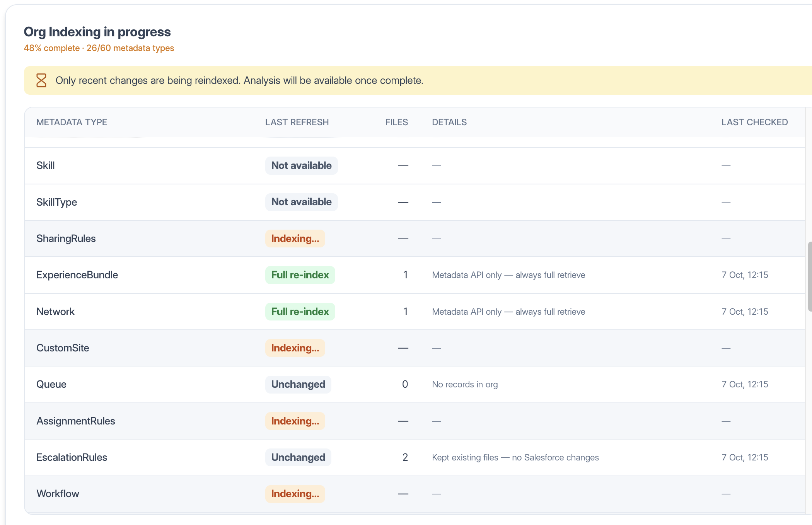Viewport: 812px width, 525px height.
Task: Click the Full re-index badge for ExperienceBundle
Action: pos(300,275)
